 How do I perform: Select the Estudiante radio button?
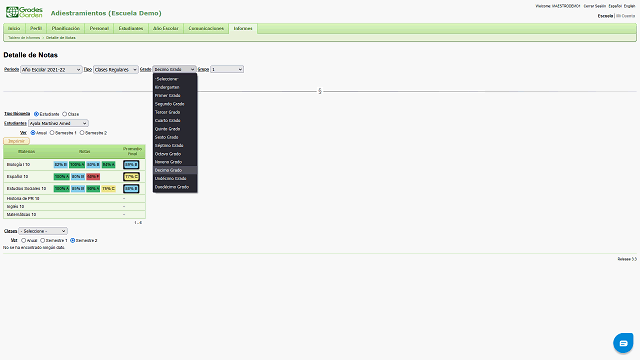coord(36,114)
